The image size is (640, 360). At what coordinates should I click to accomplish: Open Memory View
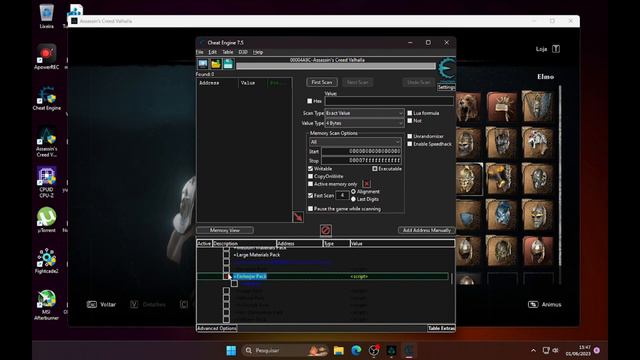coord(225,230)
